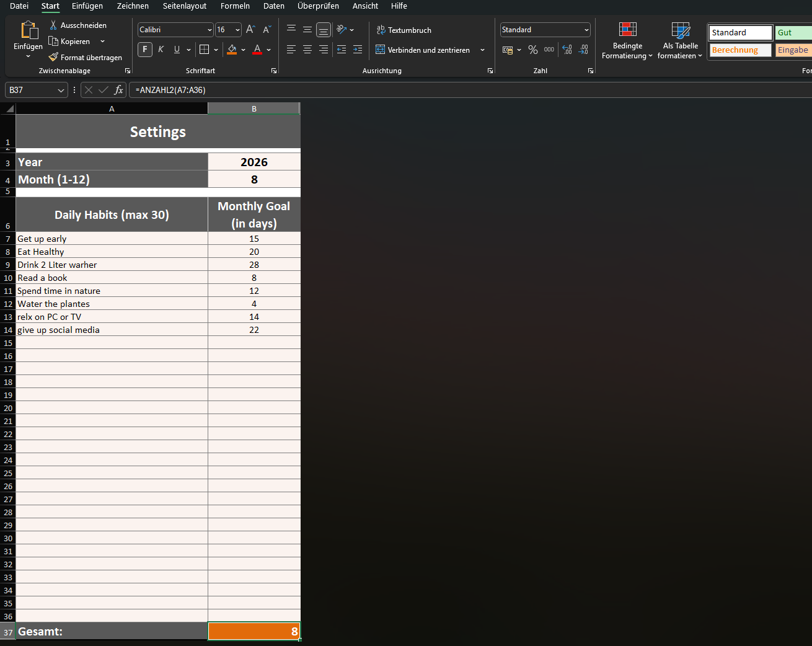Select the Month value cell containing 8
This screenshot has width=812, height=646.
[x=254, y=180]
